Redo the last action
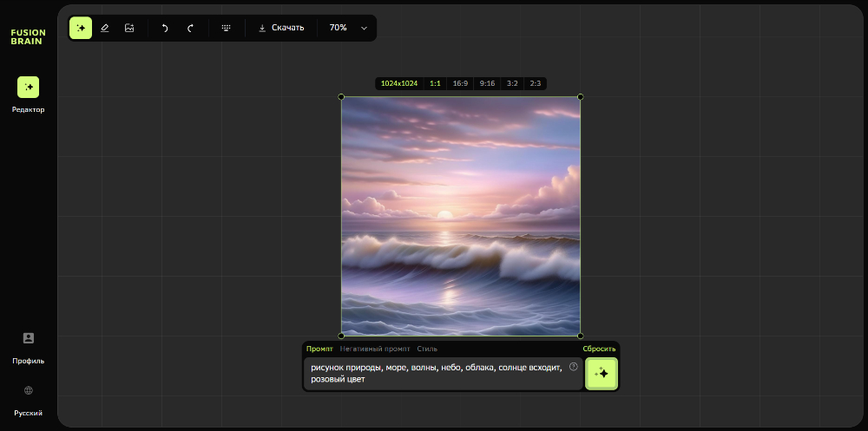This screenshot has width=868, height=431. [x=190, y=28]
